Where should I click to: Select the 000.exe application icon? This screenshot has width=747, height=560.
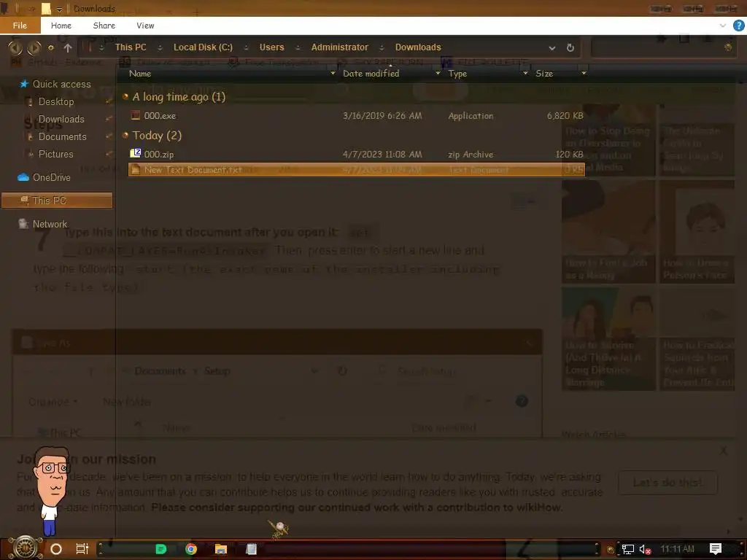click(x=136, y=115)
